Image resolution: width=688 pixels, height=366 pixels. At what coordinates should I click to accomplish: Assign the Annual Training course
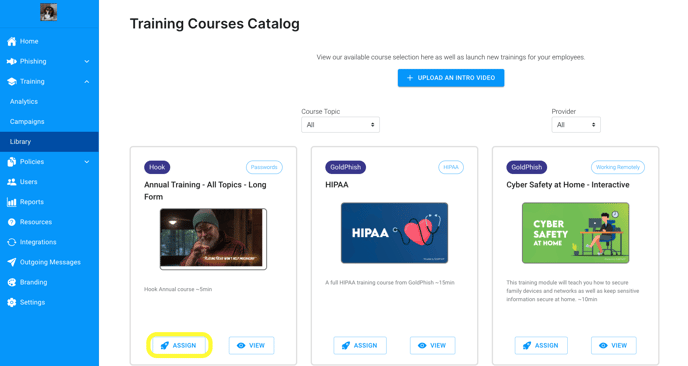pos(179,345)
